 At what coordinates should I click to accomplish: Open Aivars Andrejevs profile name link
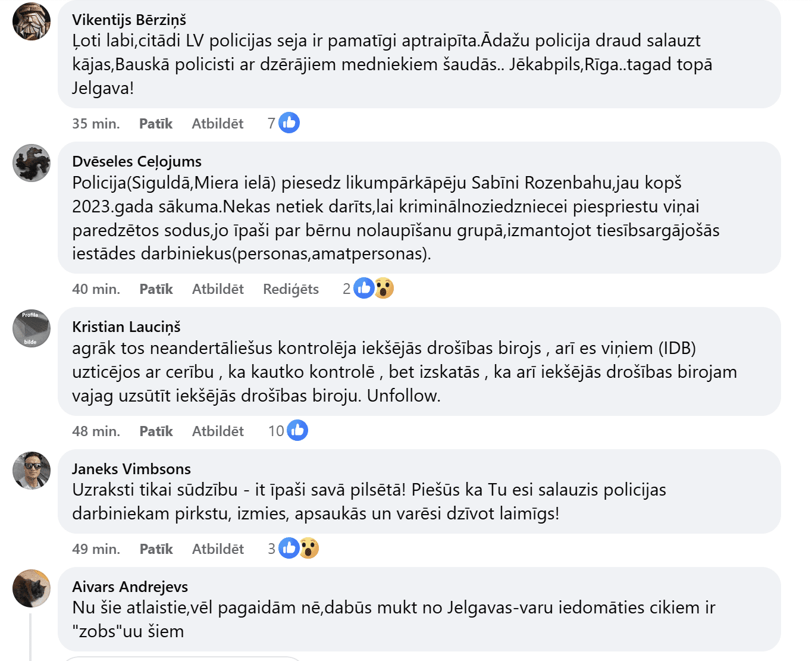pos(130,587)
